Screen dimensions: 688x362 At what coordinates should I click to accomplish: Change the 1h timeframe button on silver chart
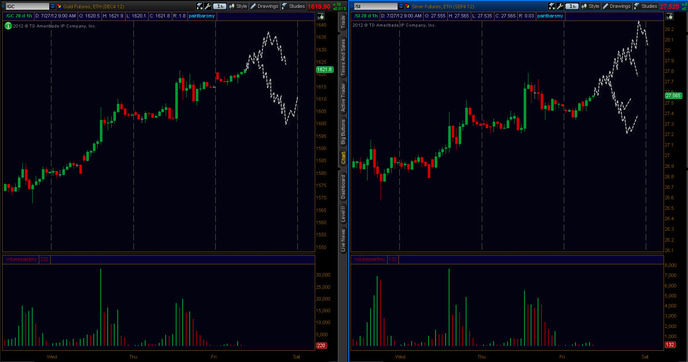572,6
